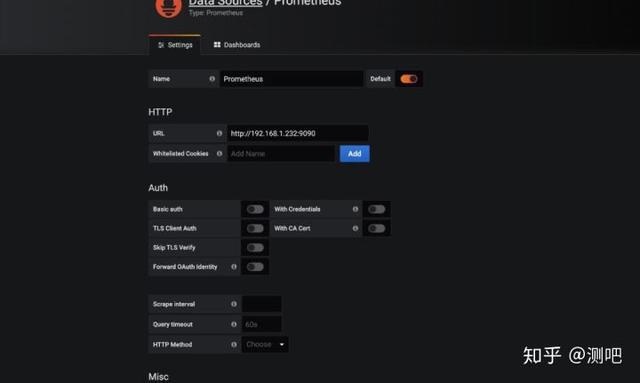
Task: Click the With CA Cert info icon
Action: 355,228
